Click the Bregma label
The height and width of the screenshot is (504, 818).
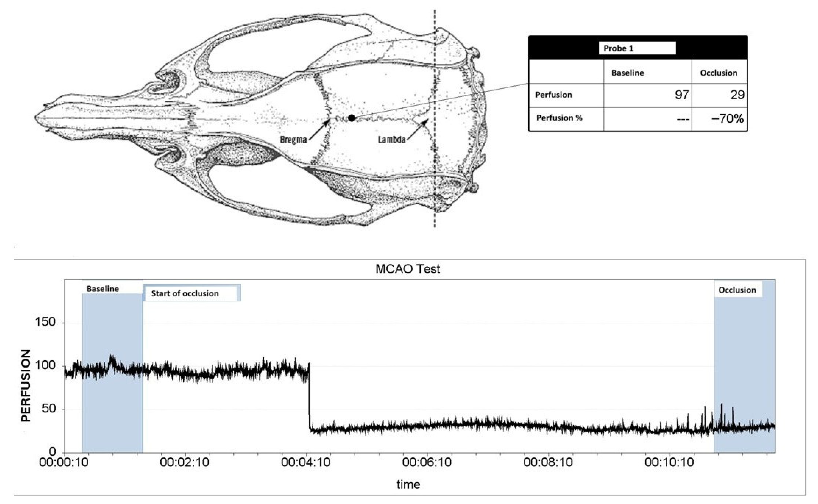[293, 140]
